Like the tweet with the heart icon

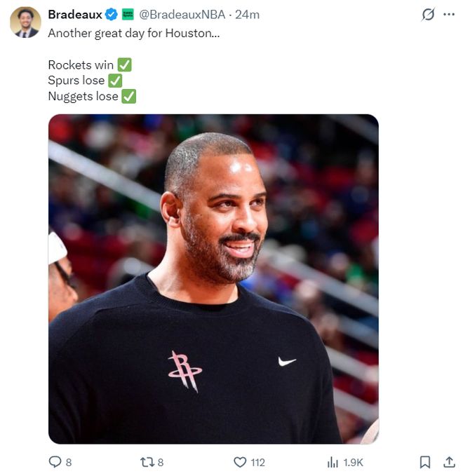coord(240,462)
